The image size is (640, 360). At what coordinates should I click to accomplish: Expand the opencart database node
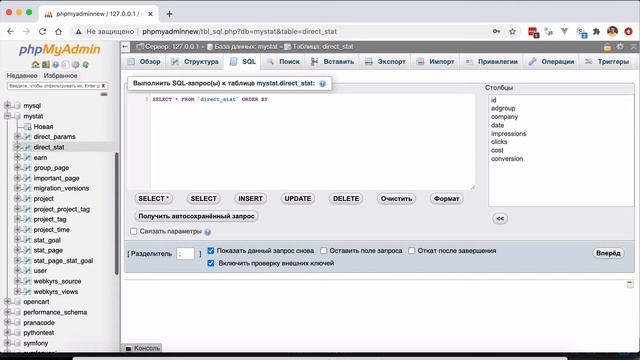pyautogui.click(x=7, y=302)
